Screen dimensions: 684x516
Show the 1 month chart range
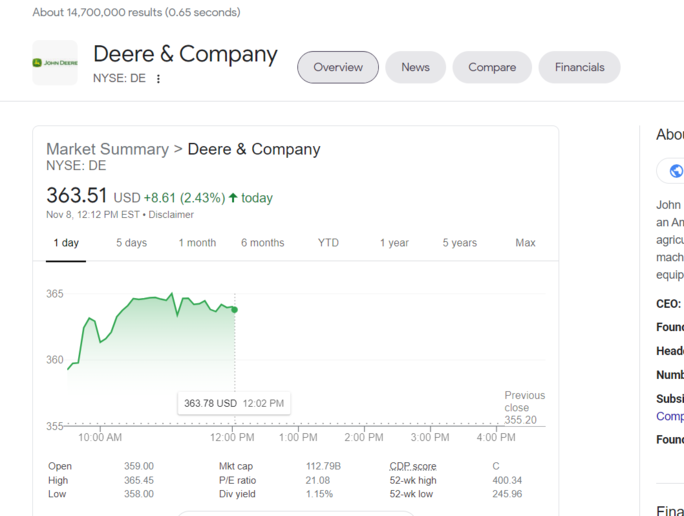[197, 243]
